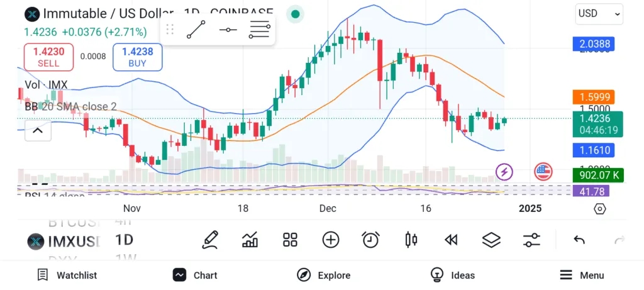Undo the last chart action
This screenshot has height=290, width=644.
tap(579, 239)
